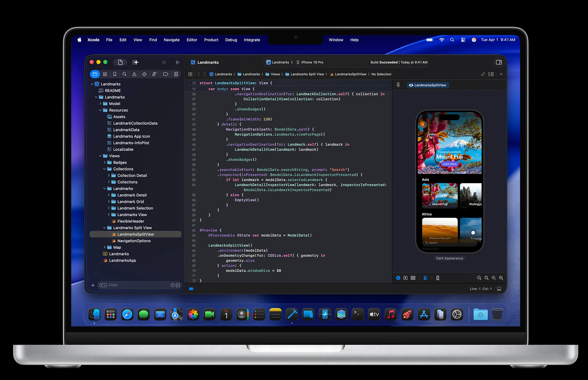
Task: Open Control Center in the menu bar
Action: click(463, 40)
